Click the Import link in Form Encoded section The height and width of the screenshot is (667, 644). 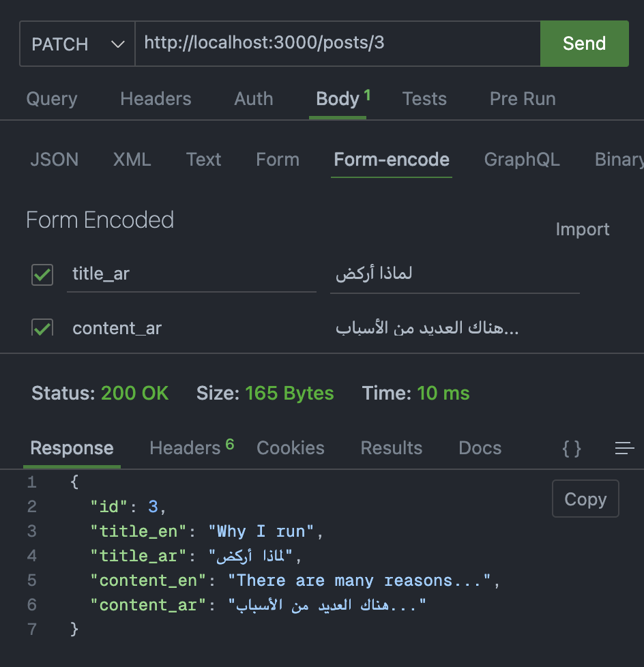tap(582, 229)
